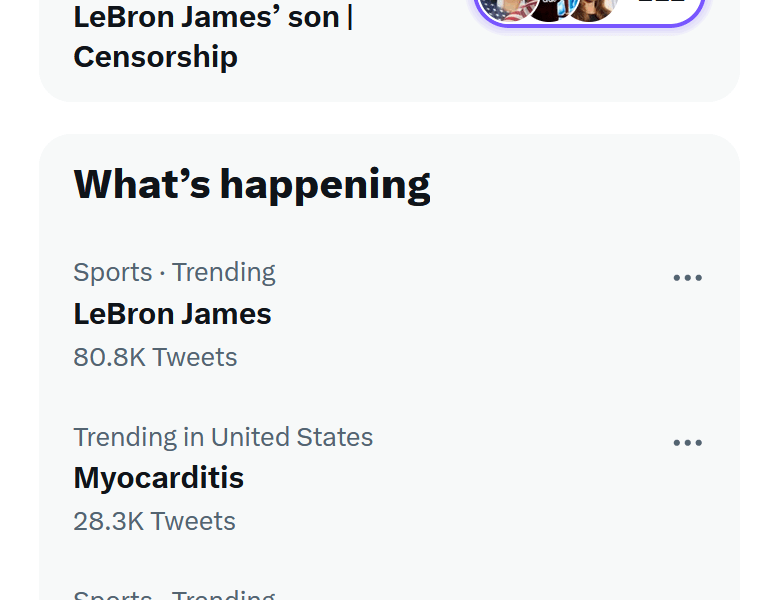Click the word "Sports" above the LeBron James trend
The height and width of the screenshot is (600, 774).
point(112,272)
